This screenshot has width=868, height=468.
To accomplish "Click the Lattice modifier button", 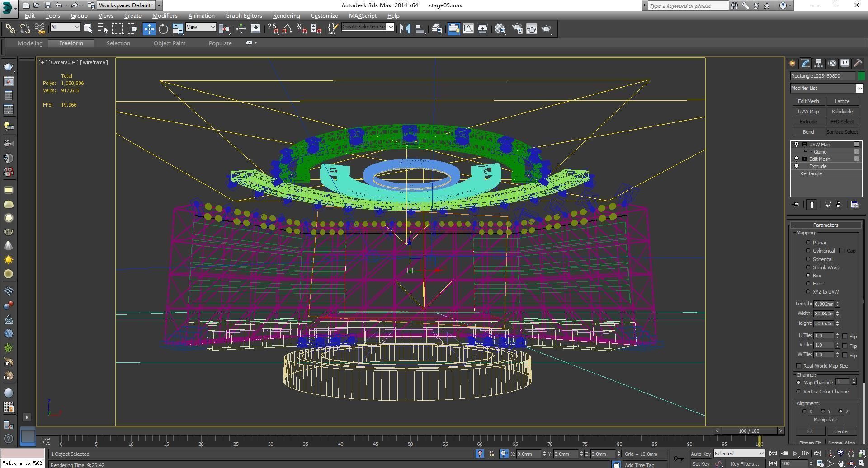I will (x=842, y=101).
